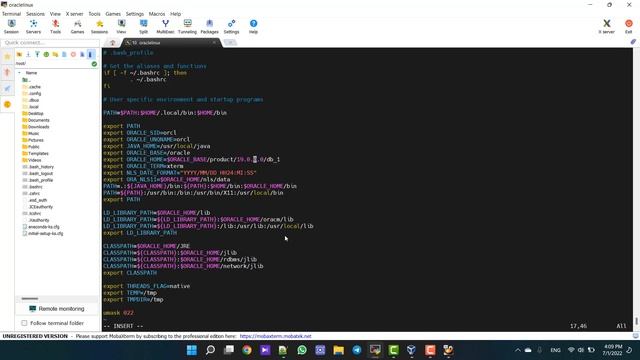Click the green path confirm icon
This screenshot has height=360, width=640.
(94, 64)
